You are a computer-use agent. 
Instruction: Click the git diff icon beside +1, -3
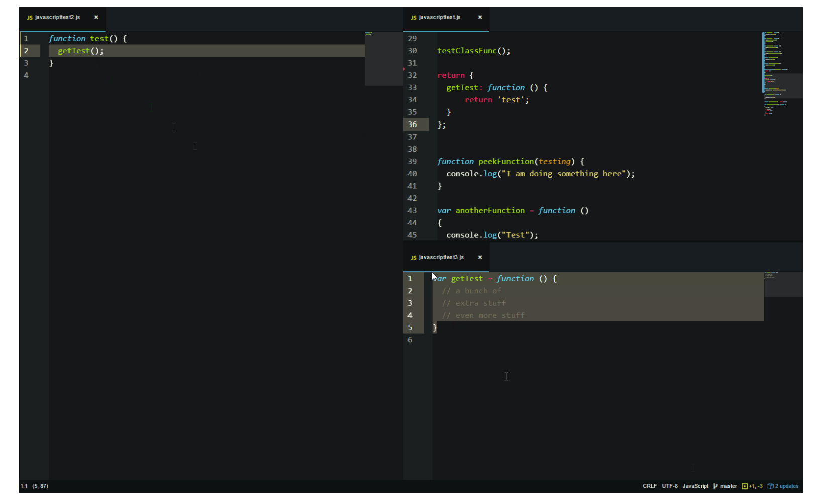click(745, 486)
